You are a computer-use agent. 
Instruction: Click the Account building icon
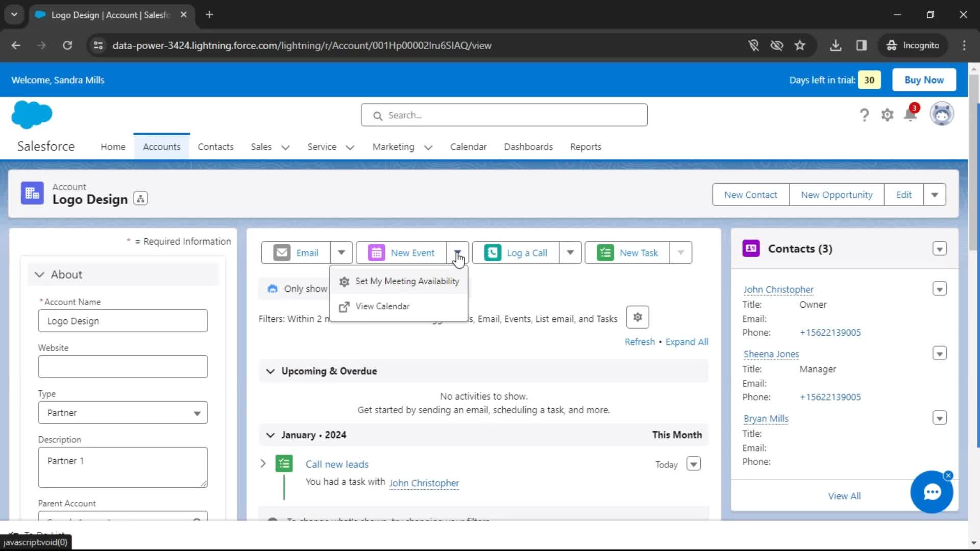pyautogui.click(x=32, y=193)
